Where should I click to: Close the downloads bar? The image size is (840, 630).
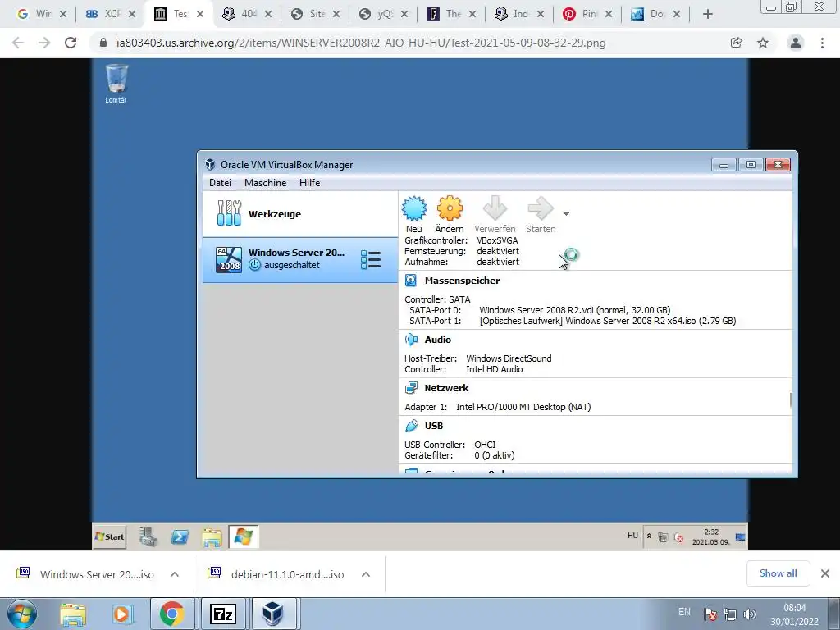point(825,573)
